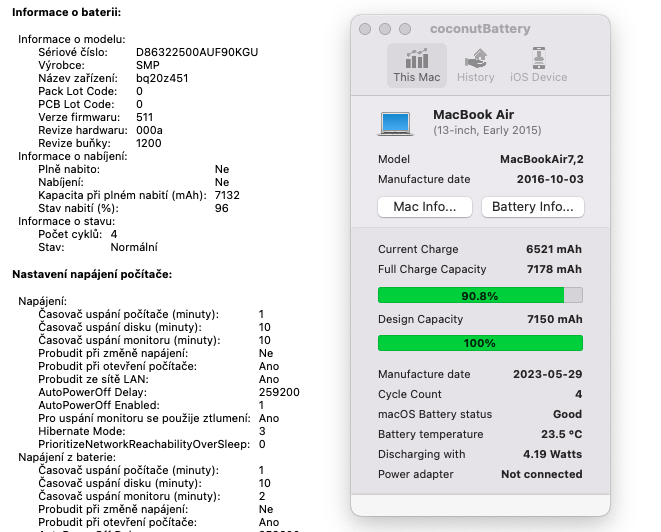Select serial number D86322500AUF90KGU
The width and height of the screenshot is (661, 532).
pos(197,52)
